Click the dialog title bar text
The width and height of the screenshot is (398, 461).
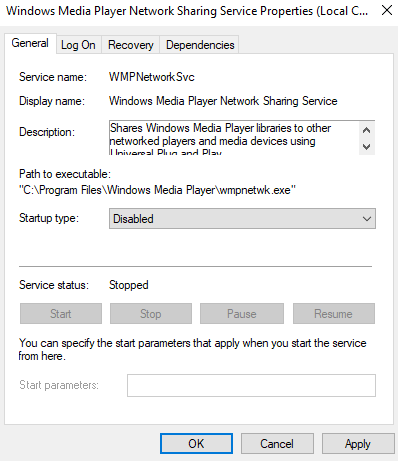[187, 11]
